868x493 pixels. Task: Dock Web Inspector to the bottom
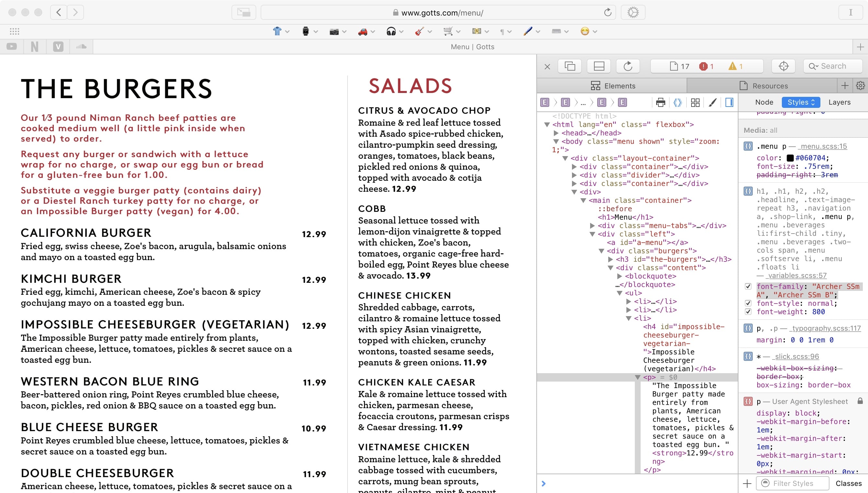(599, 66)
